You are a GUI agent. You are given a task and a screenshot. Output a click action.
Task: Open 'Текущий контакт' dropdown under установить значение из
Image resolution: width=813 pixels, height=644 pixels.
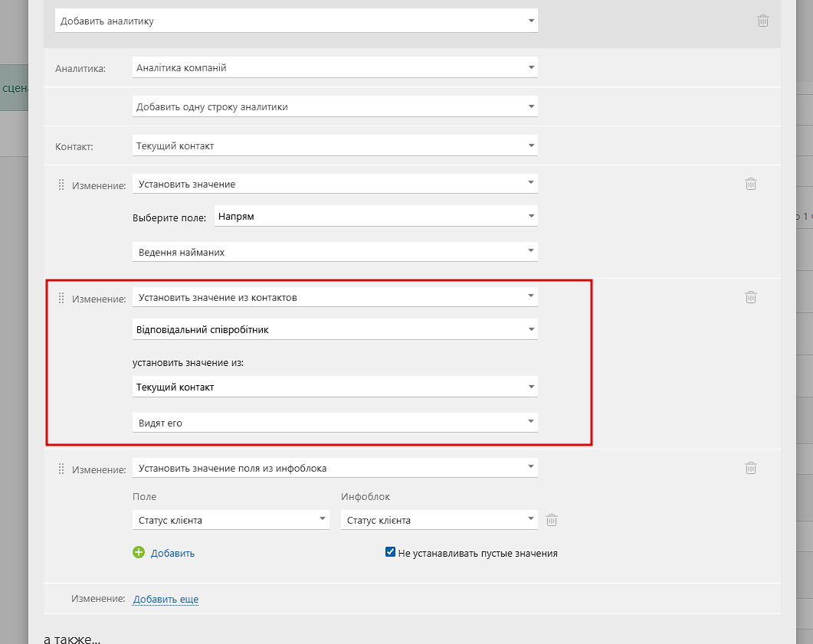pos(335,387)
